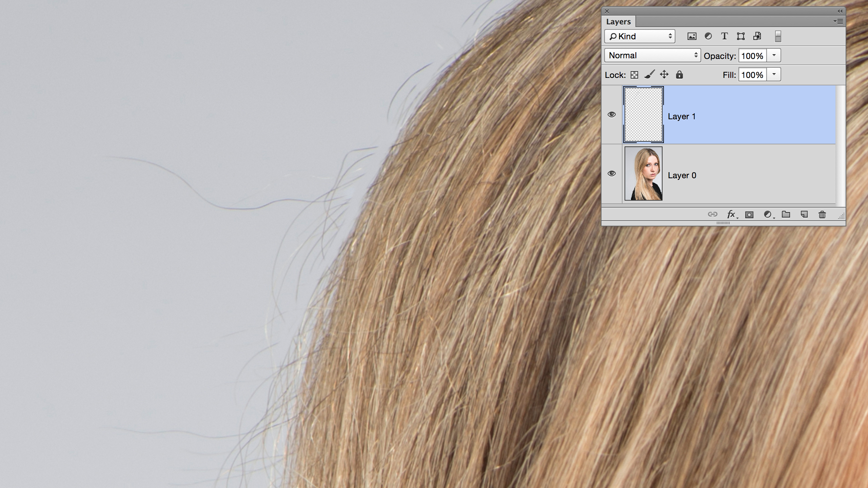The image size is (868, 488).
Task: Open the Fill slider arrow
Action: coord(774,74)
